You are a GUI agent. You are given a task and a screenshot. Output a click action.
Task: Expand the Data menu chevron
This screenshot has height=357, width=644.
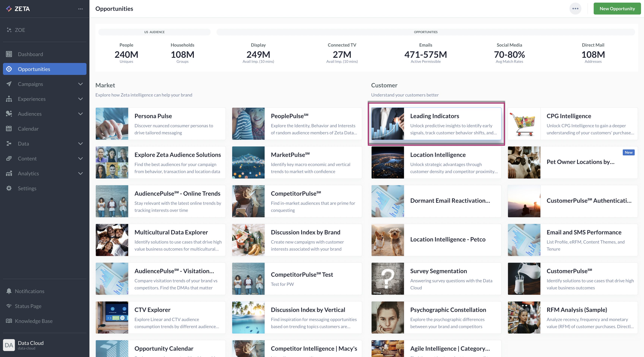80,143
